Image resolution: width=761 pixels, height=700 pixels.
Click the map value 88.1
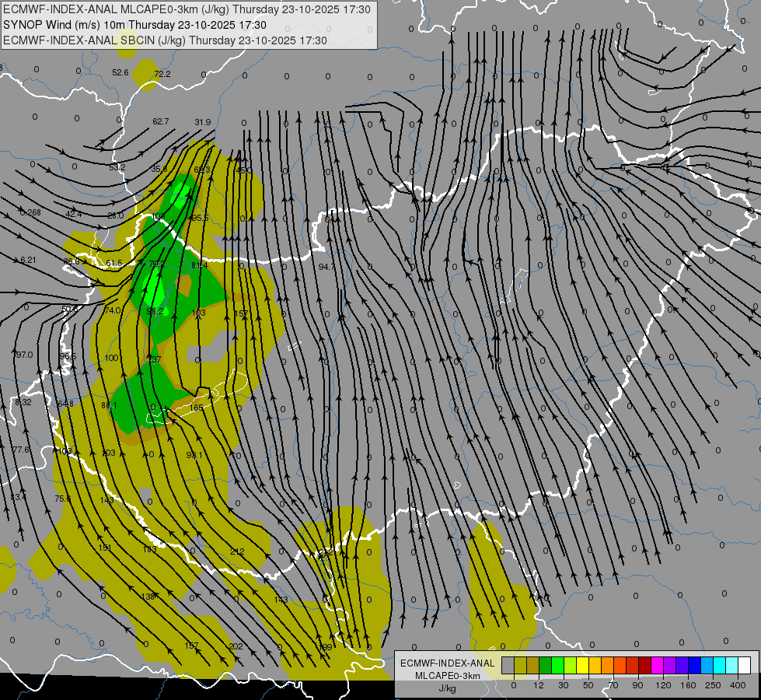point(109,405)
